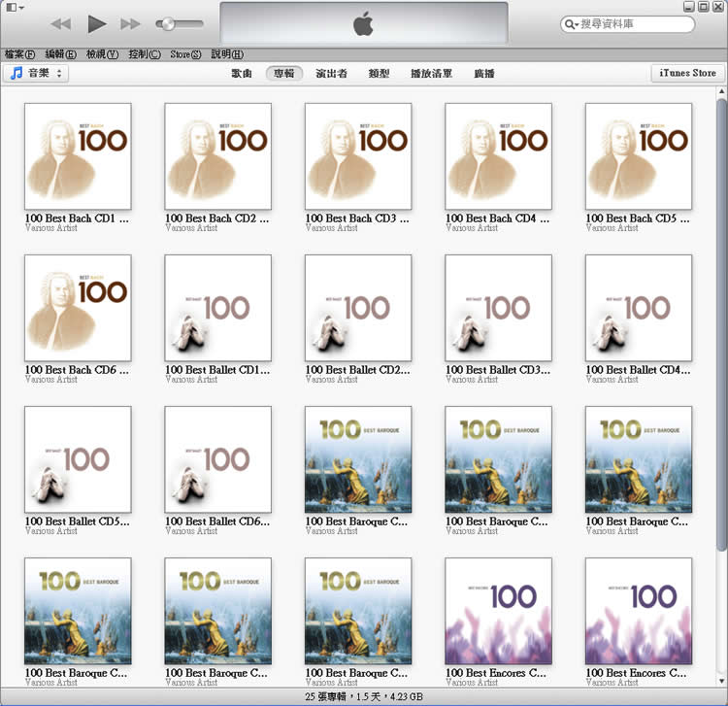Select the 100 Best Ballet CD1 album cover
Image resolution: width=728 pixels, height=706 pixels.
(218, 308)
